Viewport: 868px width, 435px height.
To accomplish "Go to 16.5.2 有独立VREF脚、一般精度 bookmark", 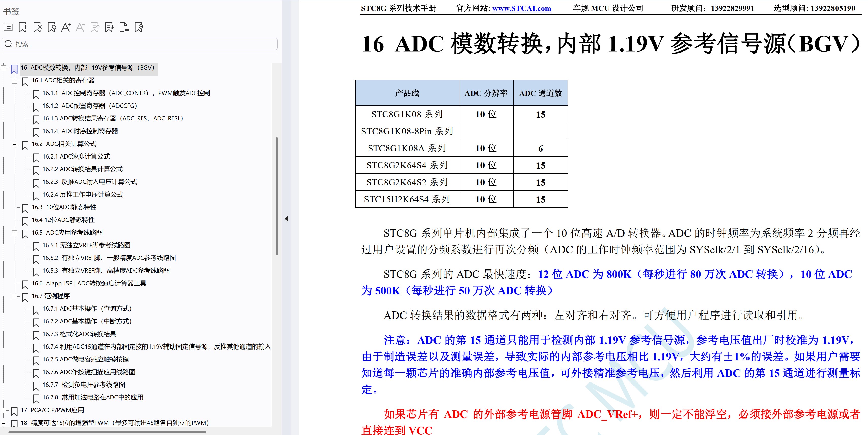I will coord(109,258).
